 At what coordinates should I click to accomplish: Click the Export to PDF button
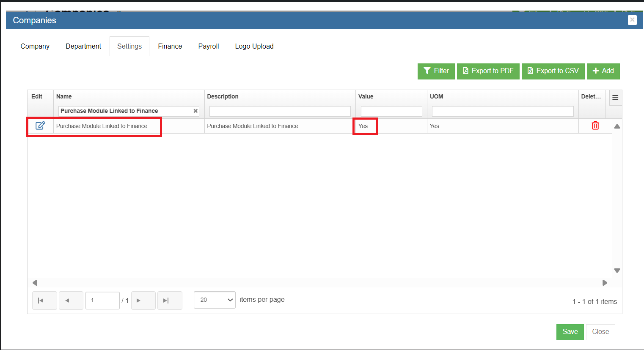point(488,71)
